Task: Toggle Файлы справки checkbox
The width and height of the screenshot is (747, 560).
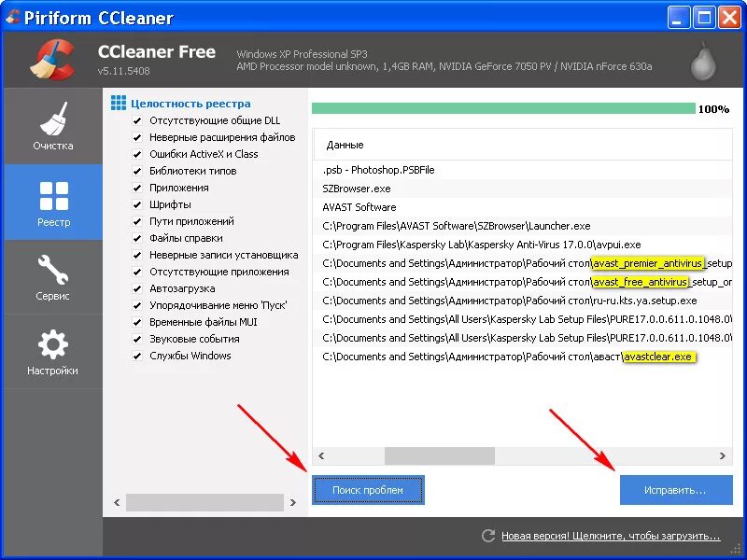Action: pos(137,238)
